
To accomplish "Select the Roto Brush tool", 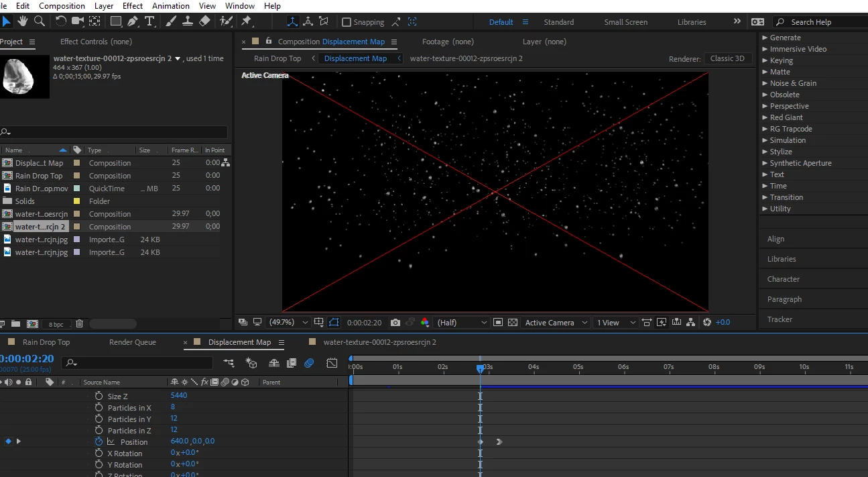I will (227, 21).
